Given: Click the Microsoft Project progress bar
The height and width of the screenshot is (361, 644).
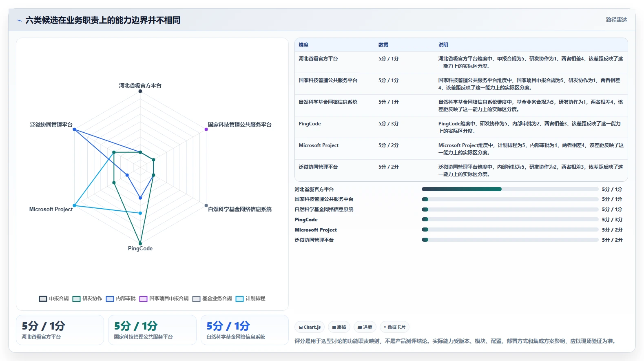Looking at the screenshot, I should click(510, 230).
